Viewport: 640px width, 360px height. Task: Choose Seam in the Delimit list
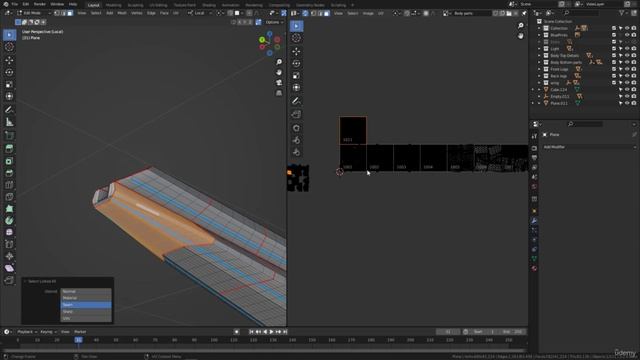click(x=86, y=305)
